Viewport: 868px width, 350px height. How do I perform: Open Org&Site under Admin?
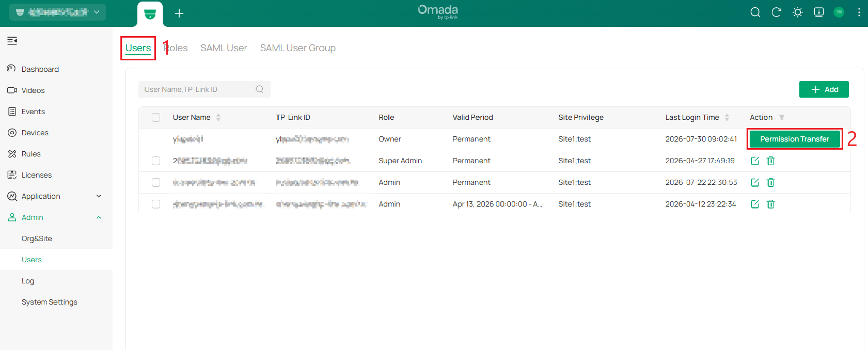coord(37,238)
